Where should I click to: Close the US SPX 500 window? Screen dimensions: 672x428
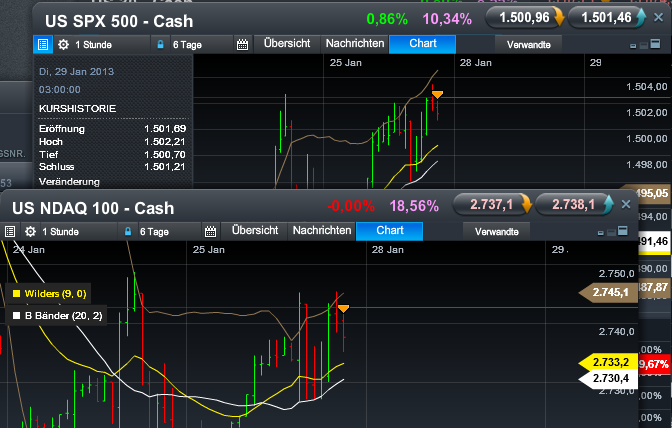click(x=659, y=18)
